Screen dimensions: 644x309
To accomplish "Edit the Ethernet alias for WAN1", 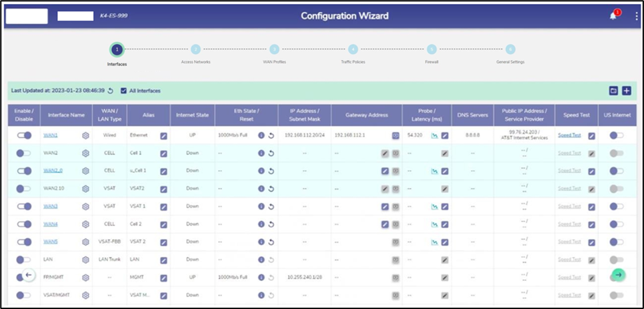I will coord(163,135).
